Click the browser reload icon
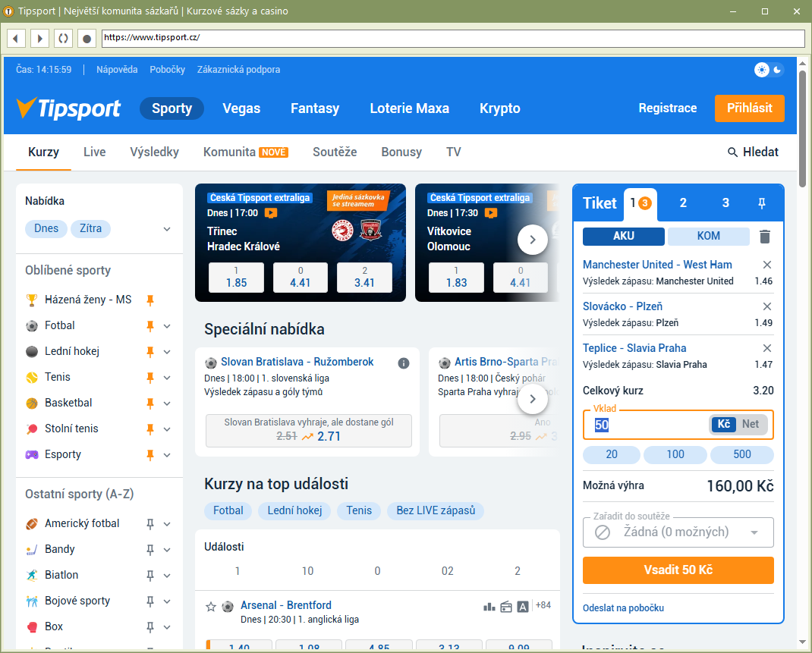This screenshot has width=812, height=653. [x=64, y=38]
